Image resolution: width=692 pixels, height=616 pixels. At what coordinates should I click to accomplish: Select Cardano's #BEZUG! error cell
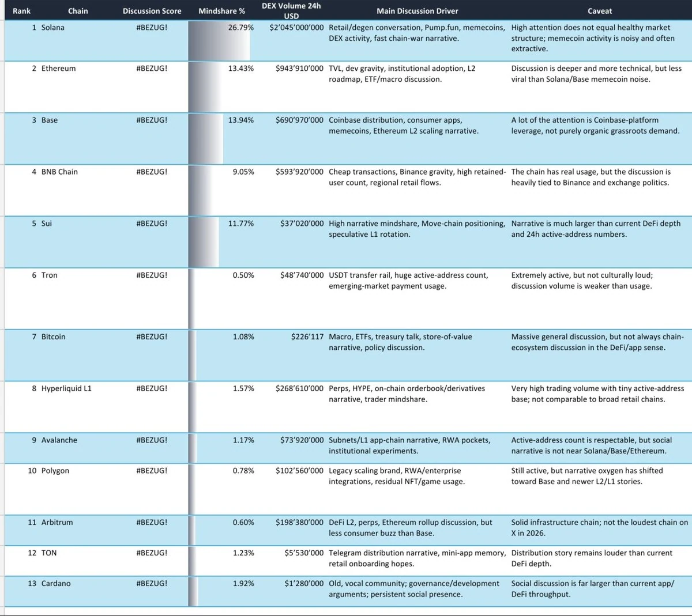pos(152,584)
